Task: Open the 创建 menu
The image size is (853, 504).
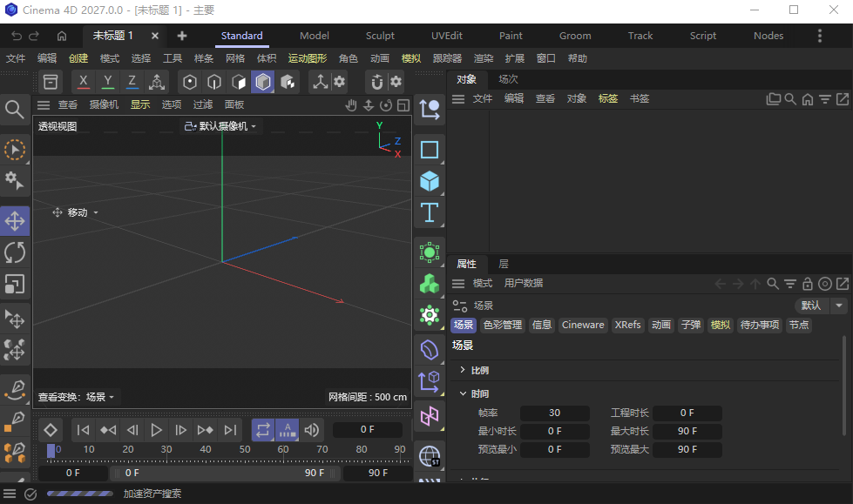Action: [78, 58]
